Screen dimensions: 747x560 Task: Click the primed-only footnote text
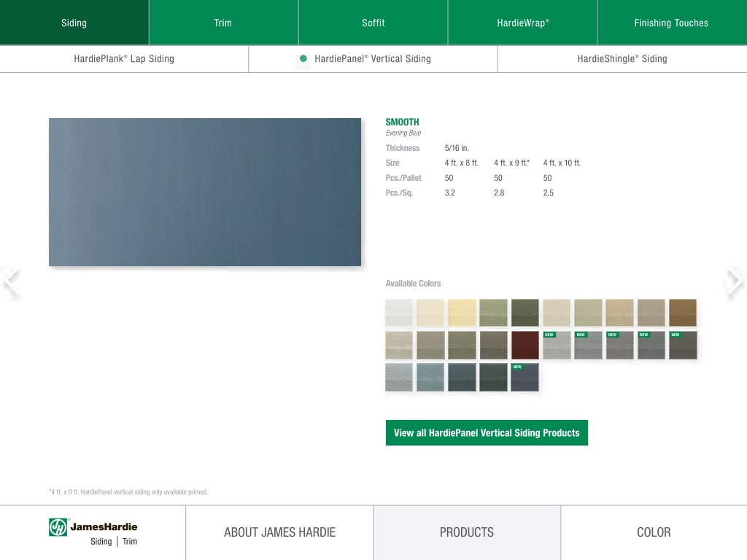[128, 492]
